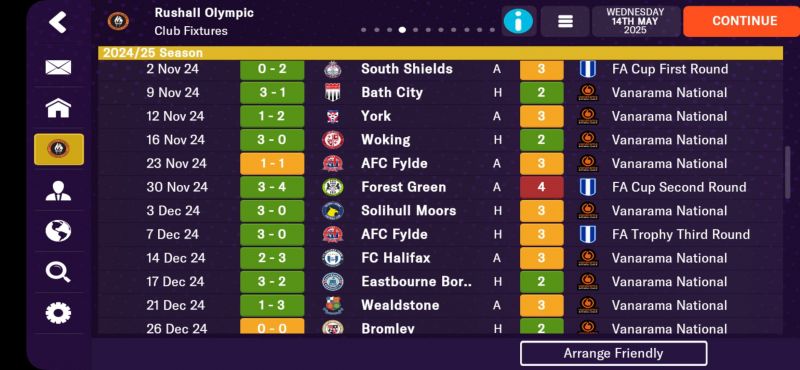The image size is (800, 370).
Task: Open the manager profile icon
Action: [x=58, y=190]
